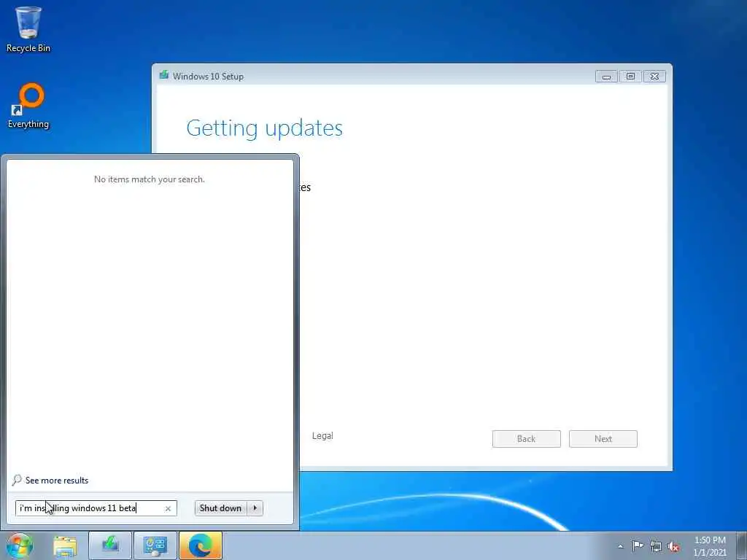This screenshot has height=560, width=747.
Task: Open the clock showing 1:50 PM
Action: tap(710, 546)
